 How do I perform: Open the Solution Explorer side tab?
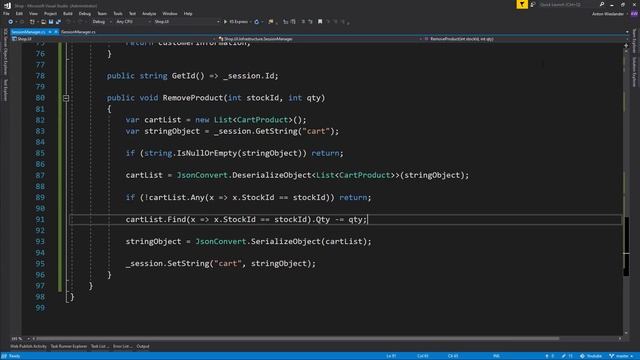coord(634,72)
